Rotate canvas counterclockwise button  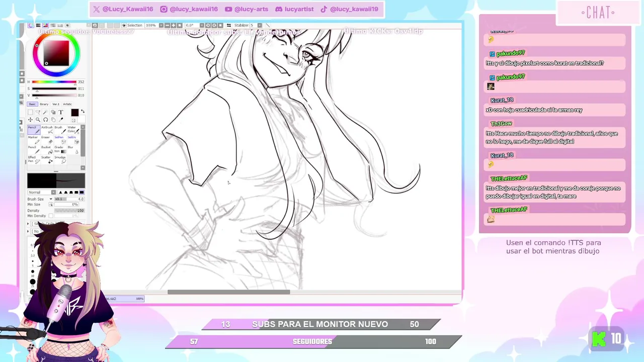[208, 25]
